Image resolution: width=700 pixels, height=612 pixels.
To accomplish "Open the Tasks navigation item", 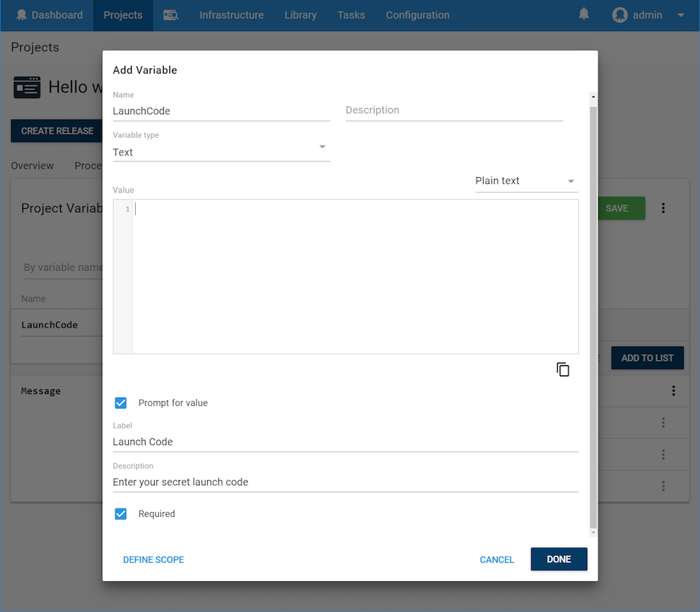I will click(x=351, y=15).
